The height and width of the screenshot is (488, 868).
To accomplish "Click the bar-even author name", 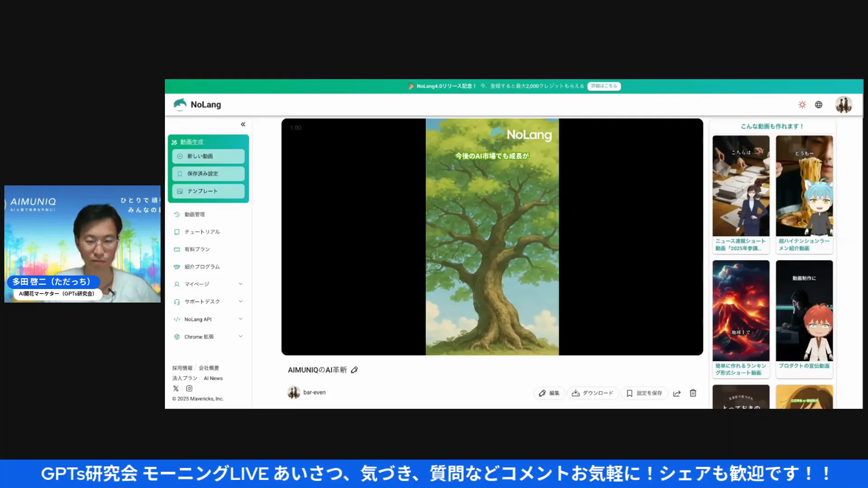I will tap(314, 393).
